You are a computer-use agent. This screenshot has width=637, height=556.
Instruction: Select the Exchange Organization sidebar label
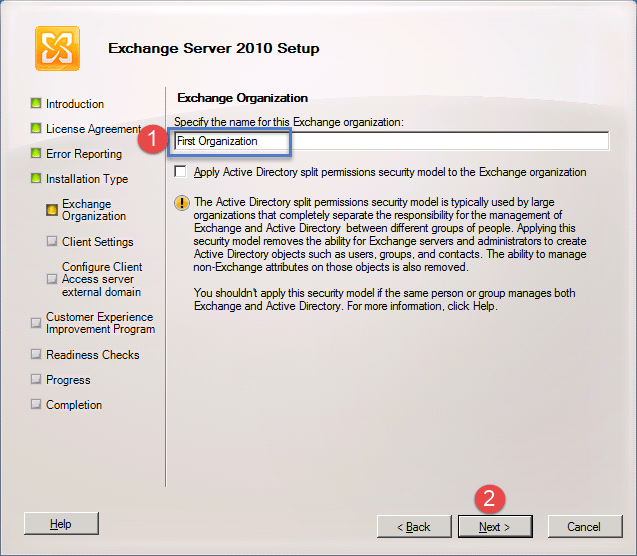click(94, 210)
